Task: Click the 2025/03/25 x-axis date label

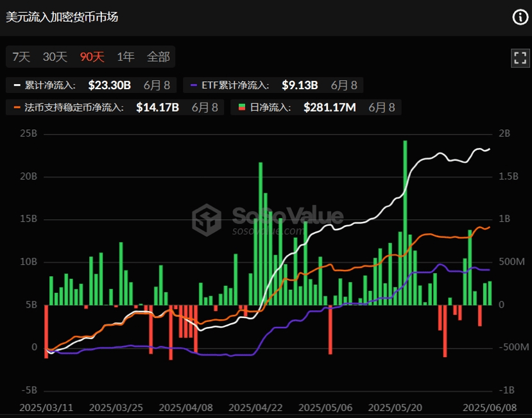Action: click(116, 408)
